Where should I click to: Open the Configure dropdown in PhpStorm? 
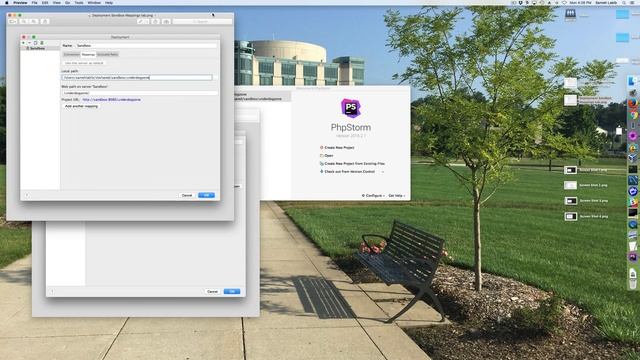(x=373, y=196)
